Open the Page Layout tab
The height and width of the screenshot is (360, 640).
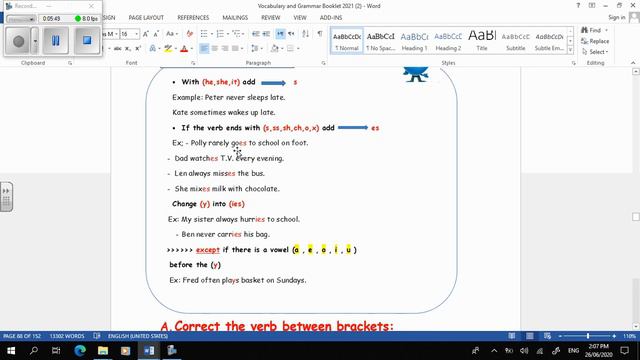[146, 18]
